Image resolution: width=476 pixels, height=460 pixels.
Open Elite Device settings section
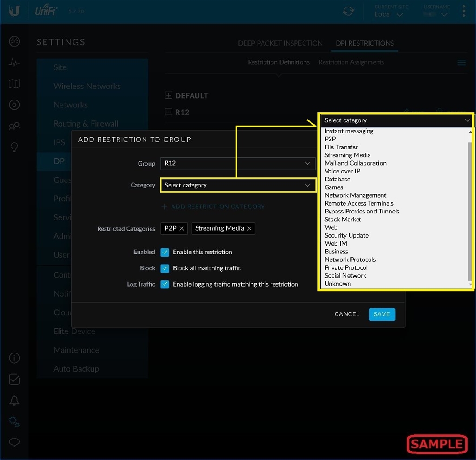(92, 332)
